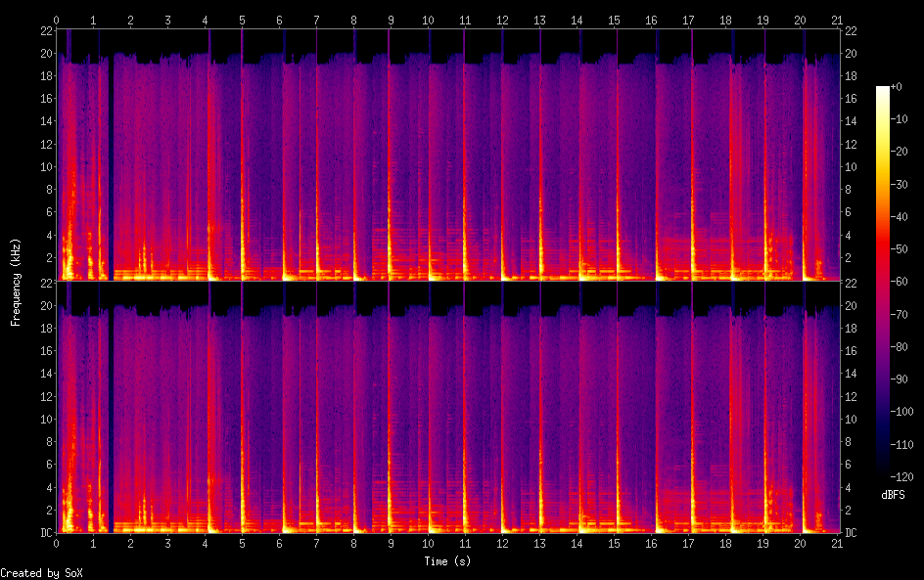The image size is (924, 580).
Task: Click the "-30" value on the color scale
Action: pyautogui.click(x=899, y=184)
